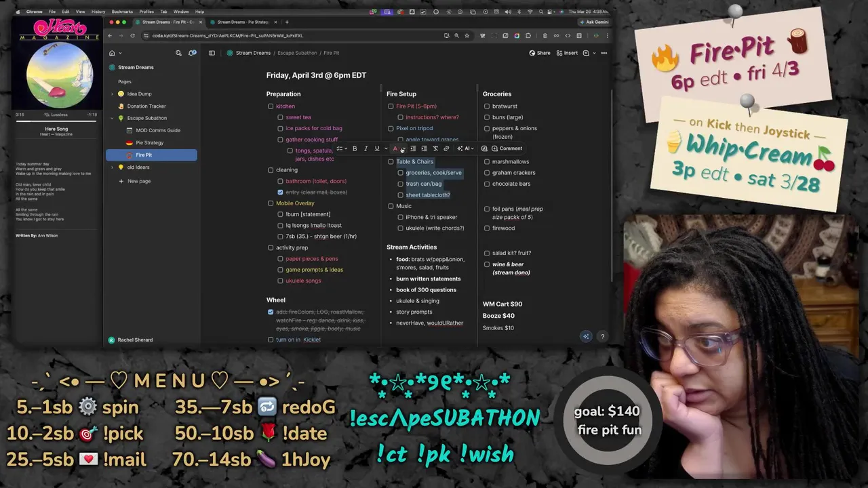The width and height of the screenshot is (868, 488).
Task: Expand the text color dropdown arrow
Action: 402,148
